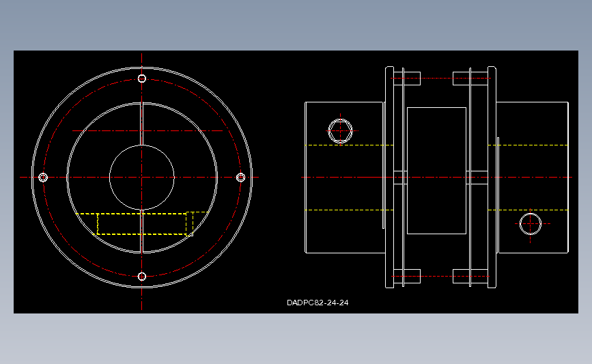The width and height of the screenshot is (592, 364).
Task: Select the right bolt hole in front view
Action: (241, 177)
